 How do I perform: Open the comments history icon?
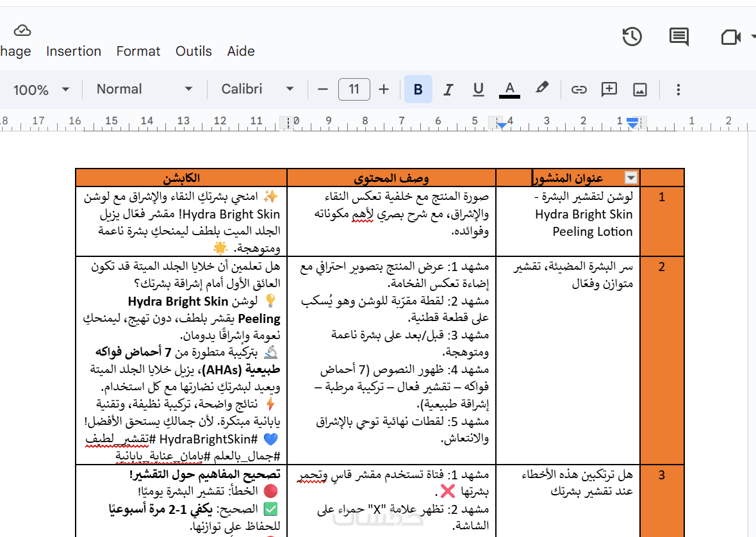point(679,37)
